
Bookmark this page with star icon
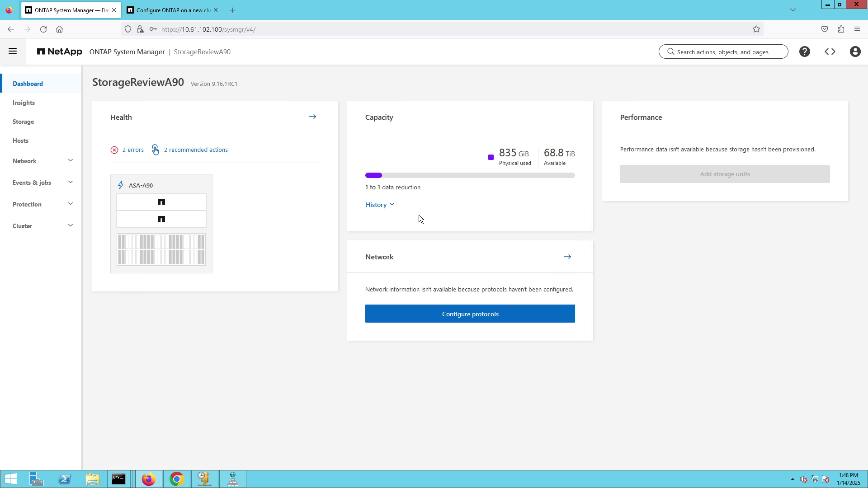[756, 29]
